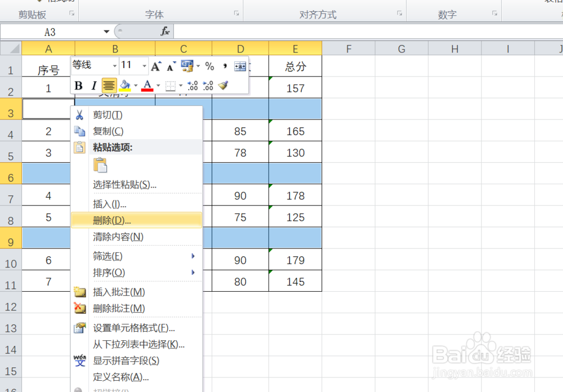This screenshot has width=563, height=392.
Task: Toggle the highlighted center alignment option
Action: [109, 85]
